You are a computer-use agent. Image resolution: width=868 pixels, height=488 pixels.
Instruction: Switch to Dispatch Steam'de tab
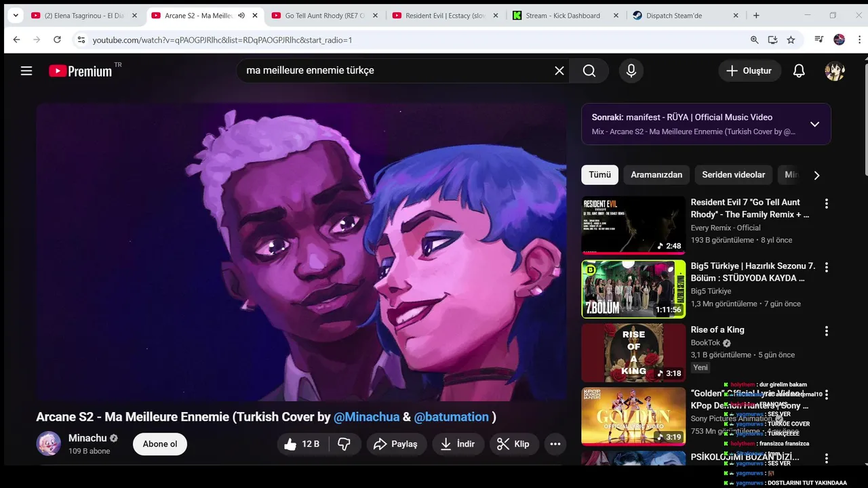point(686,16)
